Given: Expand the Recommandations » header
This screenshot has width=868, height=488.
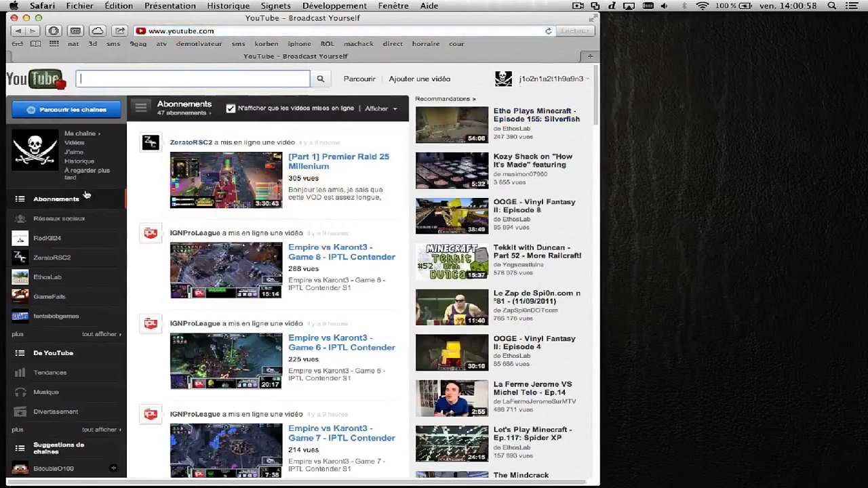Looking at the screenshot, I should point(446,99).
